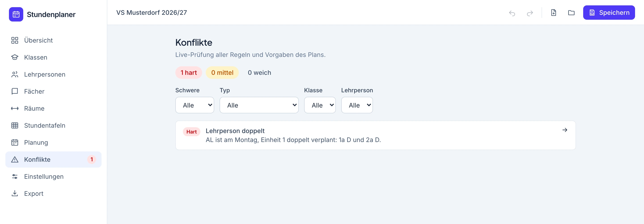Viewport: 644px width, 224px height.
Task: Click the undo arrow icon
Action: [x=512, y=13]
